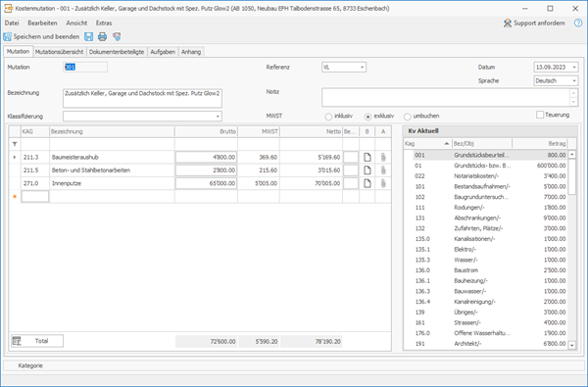
Task: Open the Sprache dropdown
Action: [574, 80]
